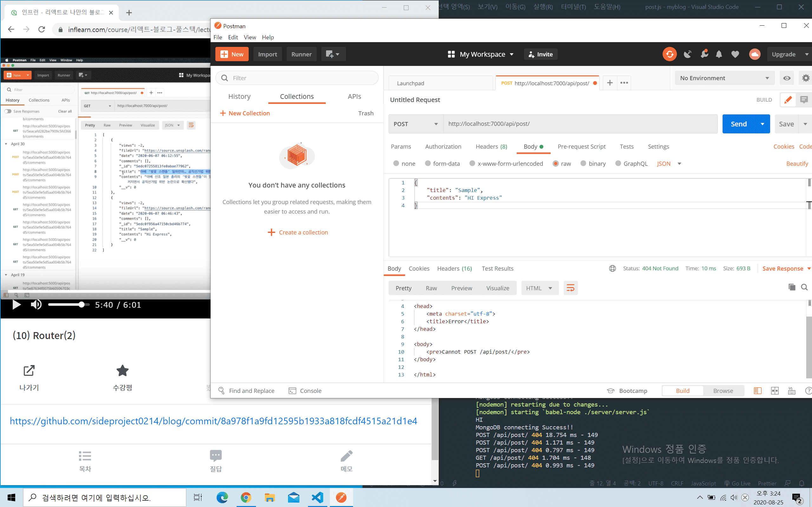The image size is (812, 507).
Task: Open the Pre-request Script tab
Action: coord(581,146)
